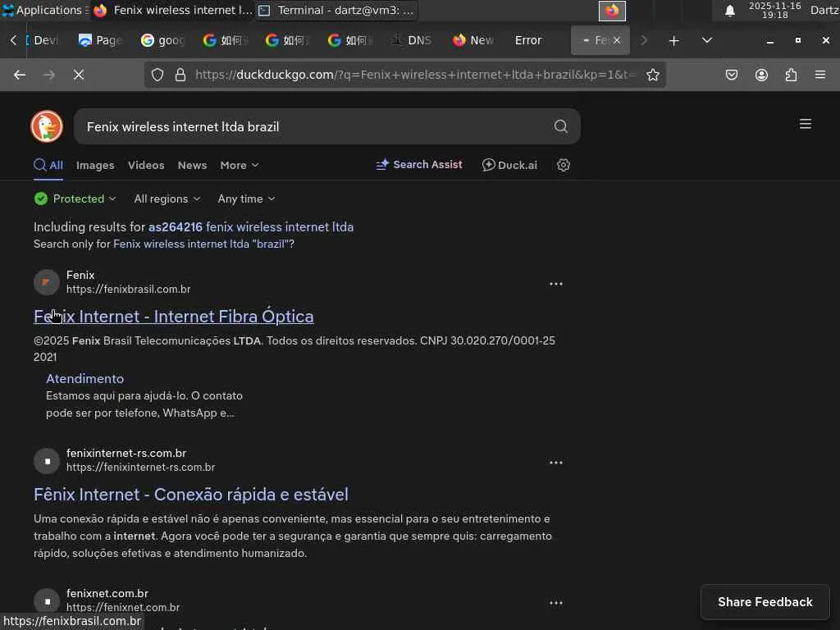Select the Images search tab
The height and width of the screenshot is (630, 840).
(x=95, y=166)
